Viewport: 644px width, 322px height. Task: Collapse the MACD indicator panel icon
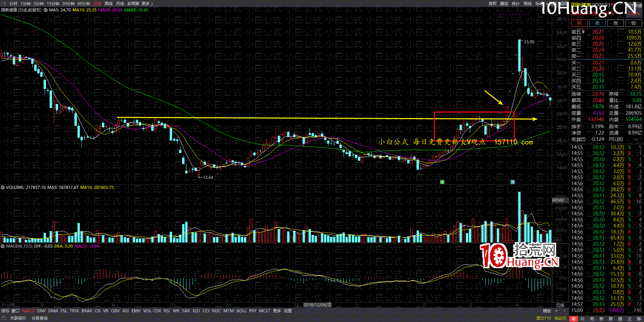[x=3, y=246]
